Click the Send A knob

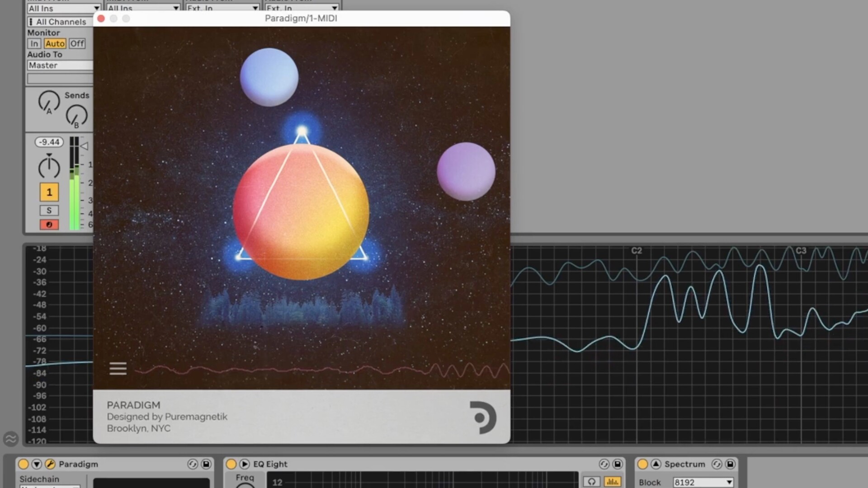click(49, 101)
